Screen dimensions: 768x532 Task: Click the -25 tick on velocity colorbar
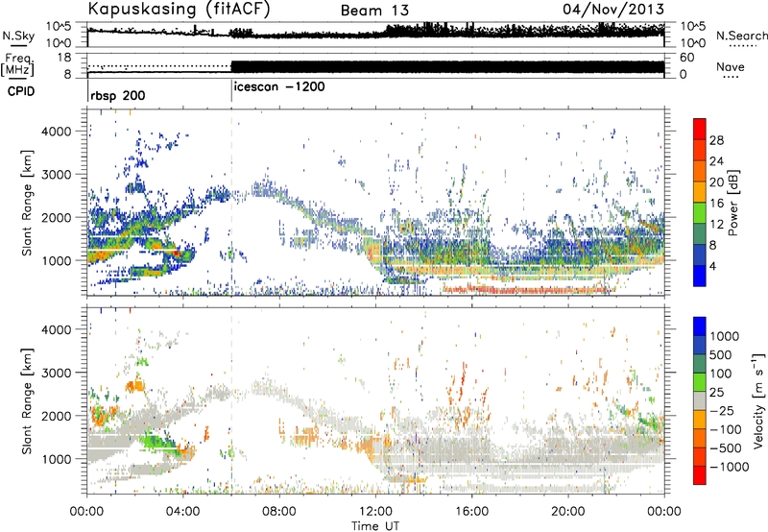pos(722,410)
